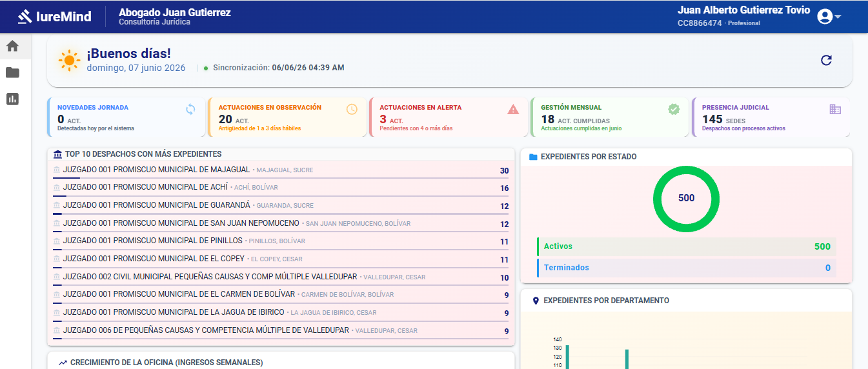This screenshot has width=868, height=369.
Task: Open Juzgado 006 de Pequeñas Causas Valledupar row
Action: (281, 331)
